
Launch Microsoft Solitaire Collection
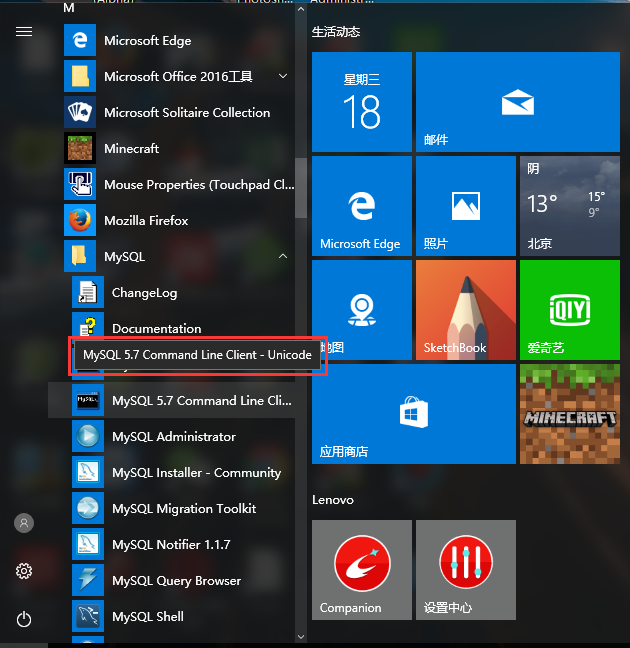pos(186,113)
